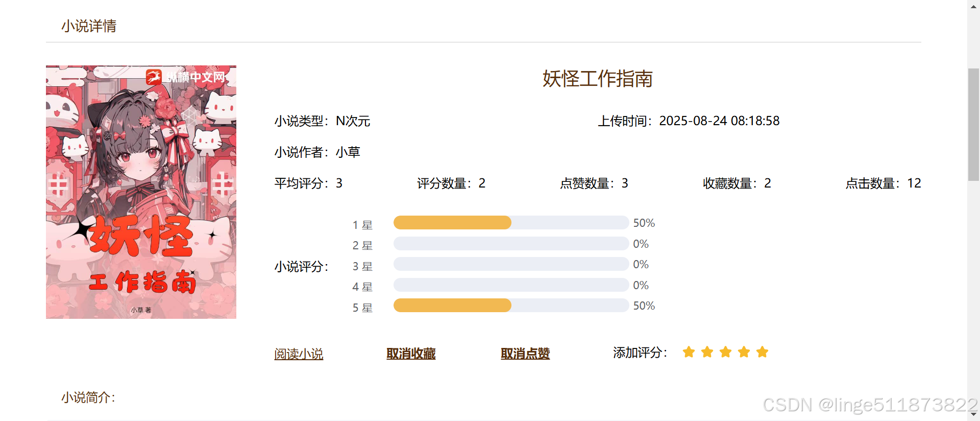Click the 50% label beside 1 星
The height and width of the screenshot is (421, 980).
[644, 223]
